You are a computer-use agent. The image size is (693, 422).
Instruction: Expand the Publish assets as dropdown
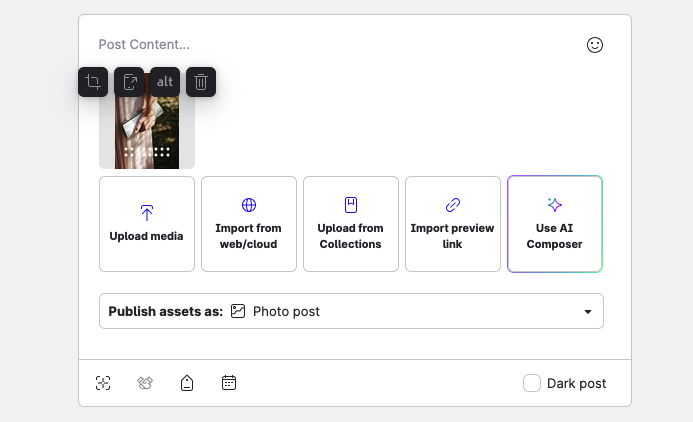tap(351, 311)
